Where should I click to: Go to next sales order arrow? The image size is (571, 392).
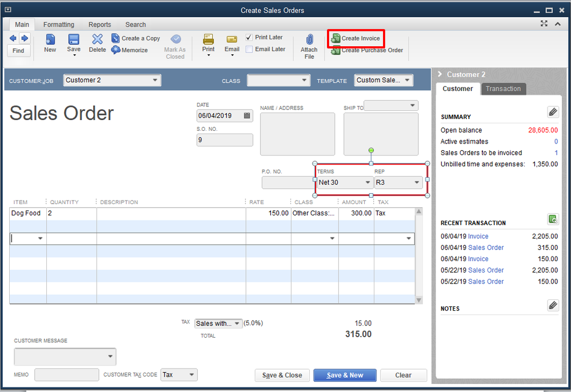[25, 38]
